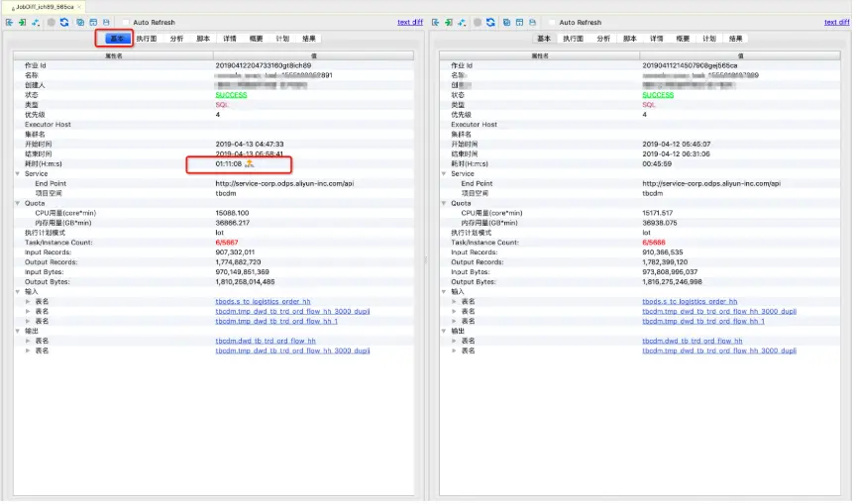Expand left pane row for tbods.s_tc_logistics_order_hh

point(28,302)
